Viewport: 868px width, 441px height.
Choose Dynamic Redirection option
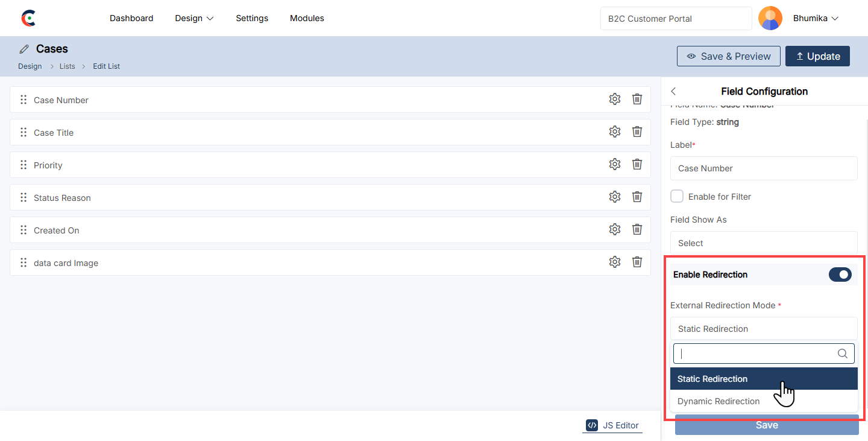[719, 401]
